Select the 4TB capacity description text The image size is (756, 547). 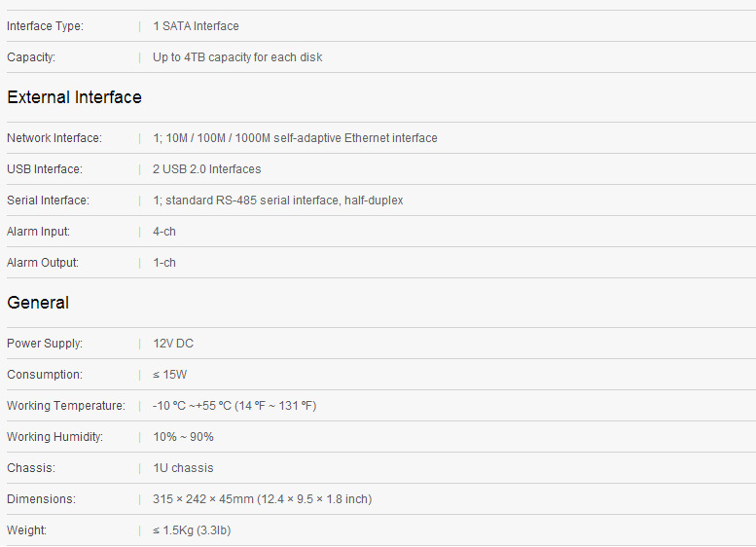click(237, 57)
